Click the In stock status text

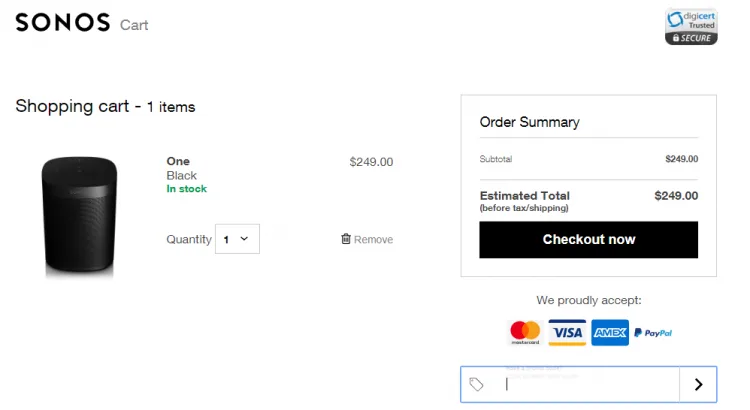[x=186, y=189]
